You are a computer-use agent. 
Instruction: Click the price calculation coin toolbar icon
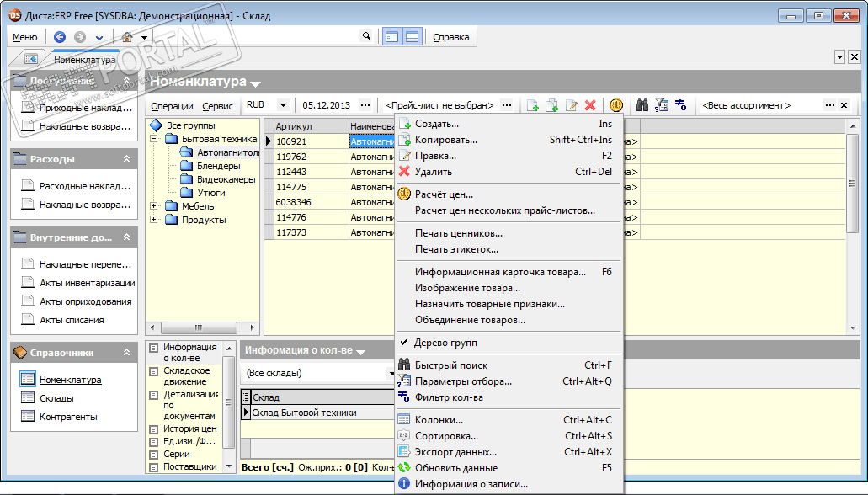[x=616, y=105]
